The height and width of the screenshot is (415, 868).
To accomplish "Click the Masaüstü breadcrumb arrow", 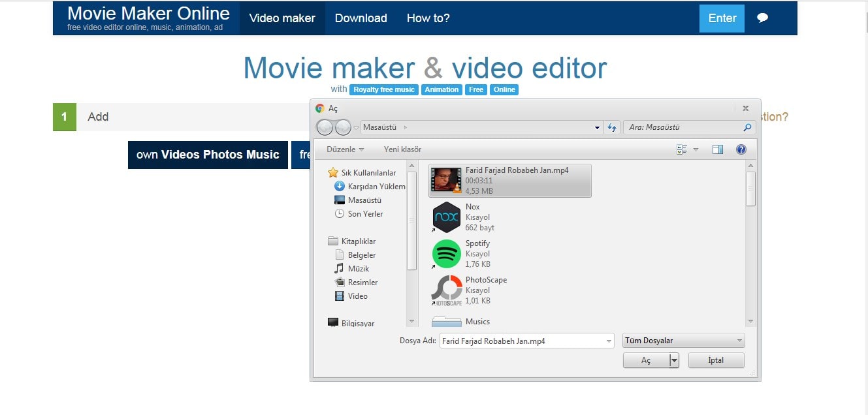I will [405, 127].
